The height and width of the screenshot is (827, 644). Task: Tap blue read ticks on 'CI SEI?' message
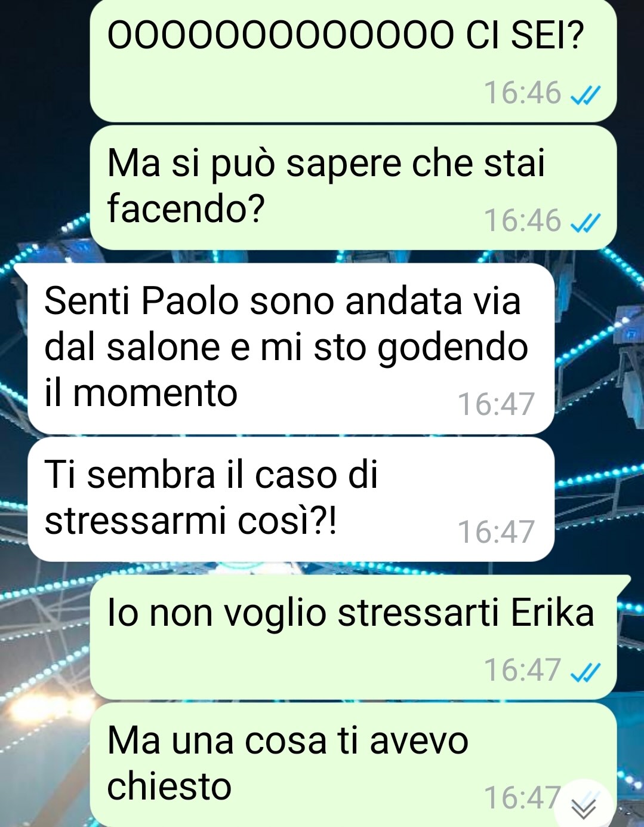click(x=586, y=95)
